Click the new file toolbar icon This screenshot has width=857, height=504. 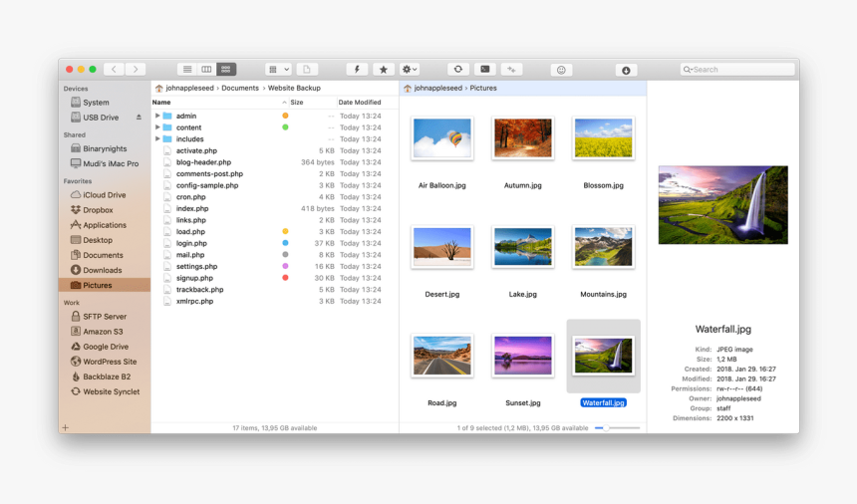307,70
